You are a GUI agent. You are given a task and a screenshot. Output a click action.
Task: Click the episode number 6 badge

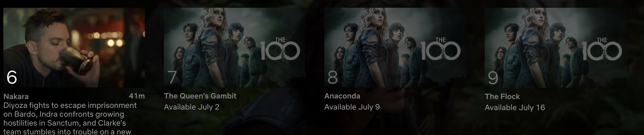coord(12,77)
